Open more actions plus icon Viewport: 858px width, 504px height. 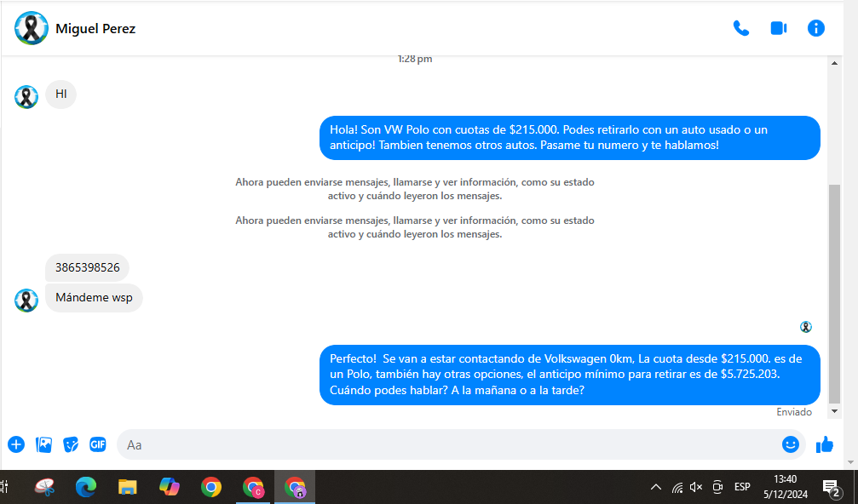coord(16,444)
